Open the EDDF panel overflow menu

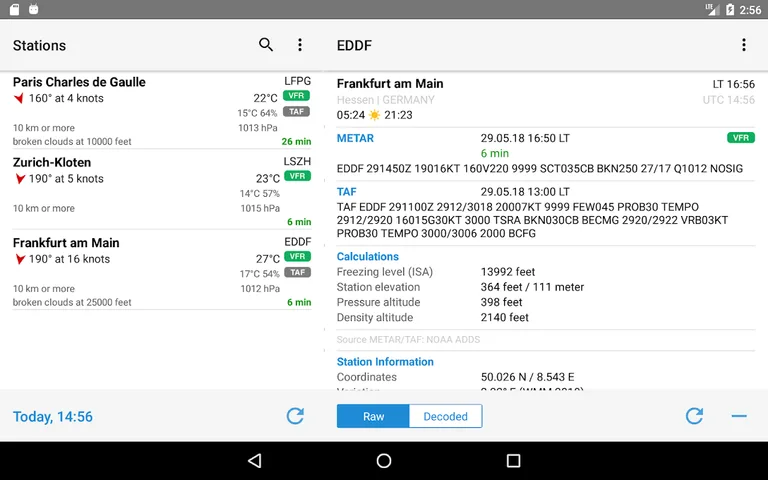coord(743,45)
